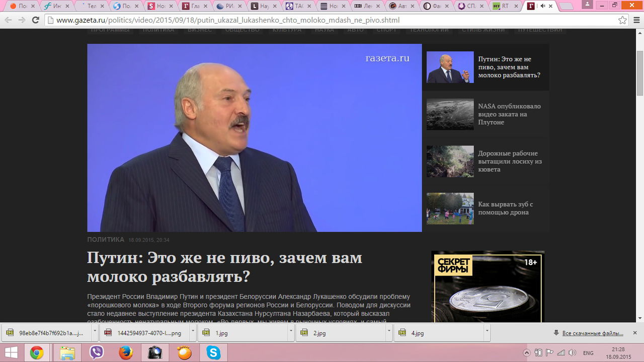Screen dimensions: 644x362
Task: Switch to the Авт browser tab
Action: point(401,6)
